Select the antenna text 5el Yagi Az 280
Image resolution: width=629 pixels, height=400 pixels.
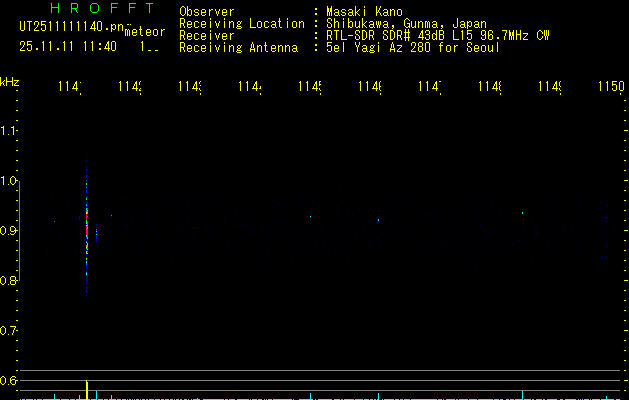tap(378, 48)
